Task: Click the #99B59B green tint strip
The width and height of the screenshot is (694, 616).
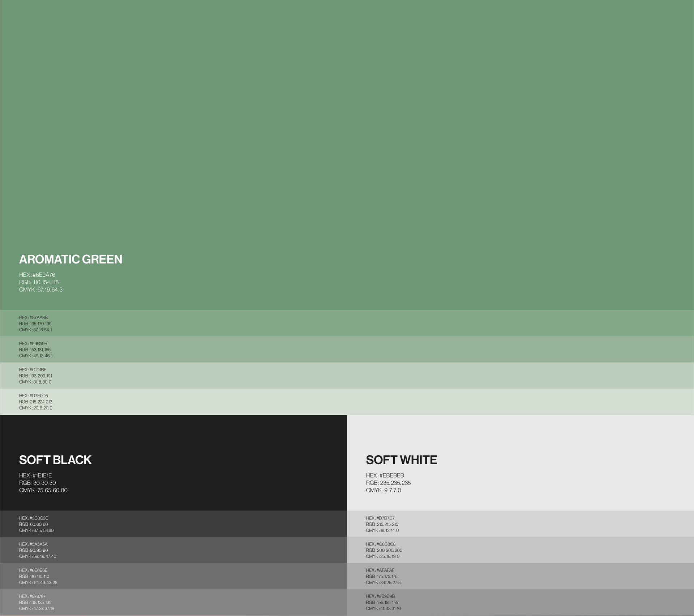Action: [x=347, y=349]
